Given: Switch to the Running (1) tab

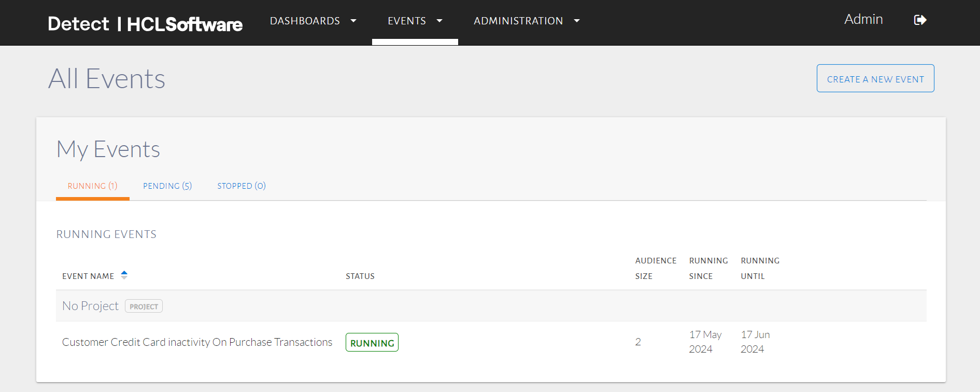Looking at the screenshot, I should tap(92, 186).
